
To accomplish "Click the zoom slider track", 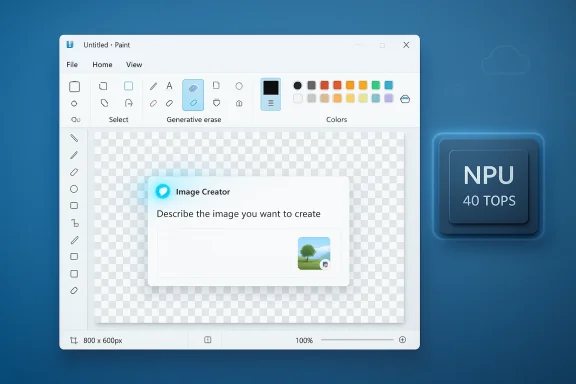I will (357, 340).
